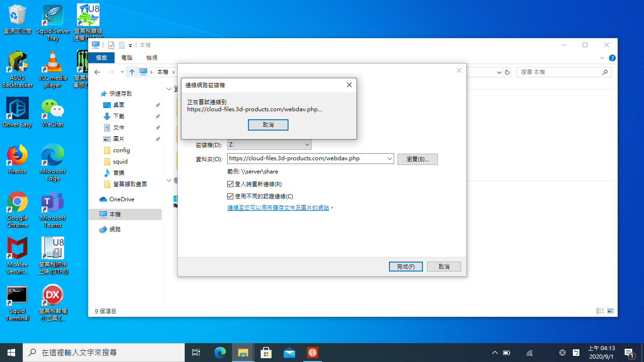The image size is (644, 362).
Task: Open the WeChat desktop shortcut
Action: (53, 110)
